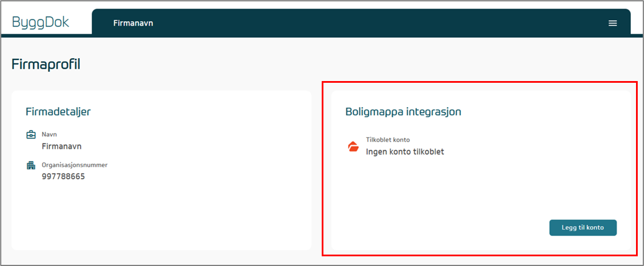Open the hamburger menu in header
The width and height of the screenshot is (644, 266).
click(x=613, y=23)
